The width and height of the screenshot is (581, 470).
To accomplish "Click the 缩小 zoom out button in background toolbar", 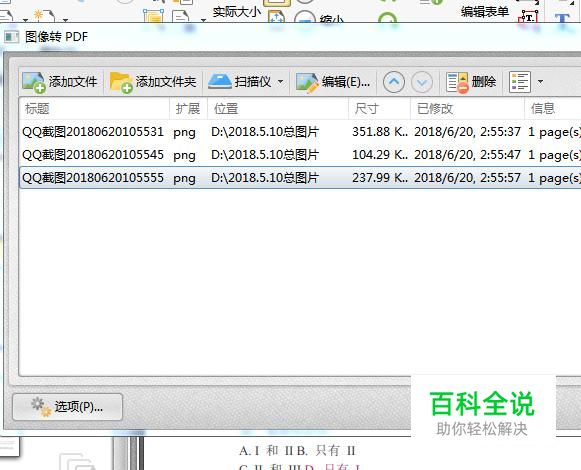I will pos(319,18).
